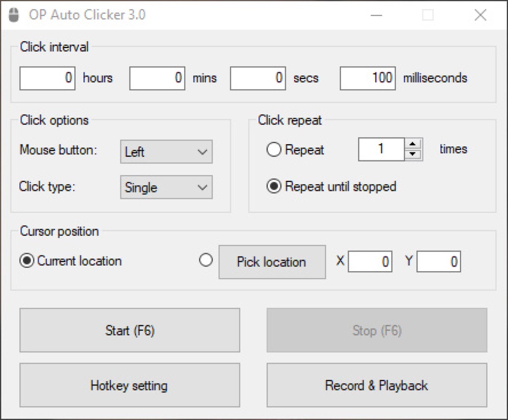The image size is (508, 420).
Task: Open the Click type dropdown
Action: [x=166, y=187]
